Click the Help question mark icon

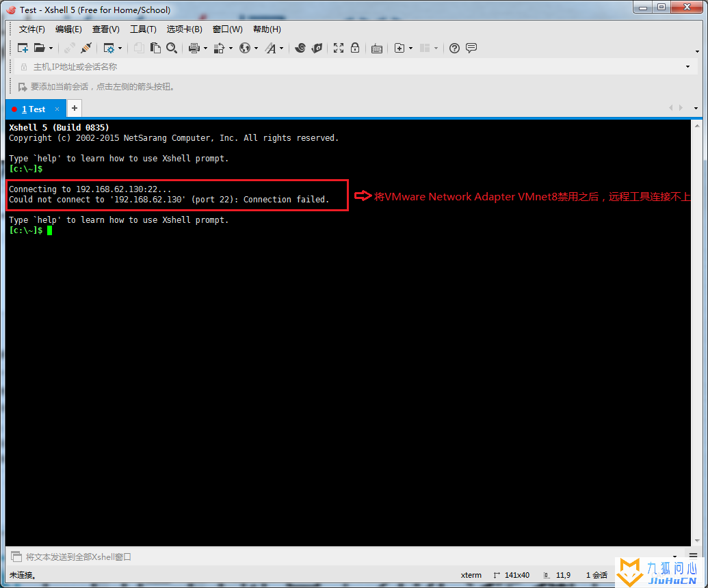point(454,48)
